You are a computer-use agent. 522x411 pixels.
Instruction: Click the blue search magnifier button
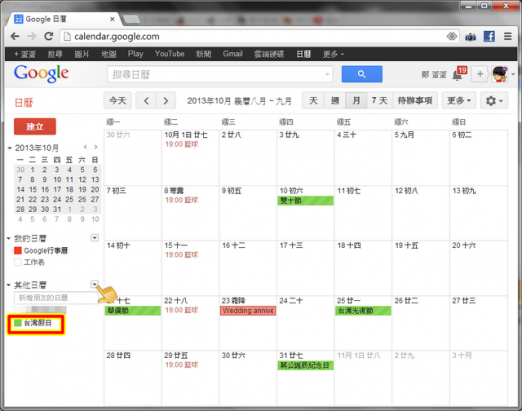[362, 74]
